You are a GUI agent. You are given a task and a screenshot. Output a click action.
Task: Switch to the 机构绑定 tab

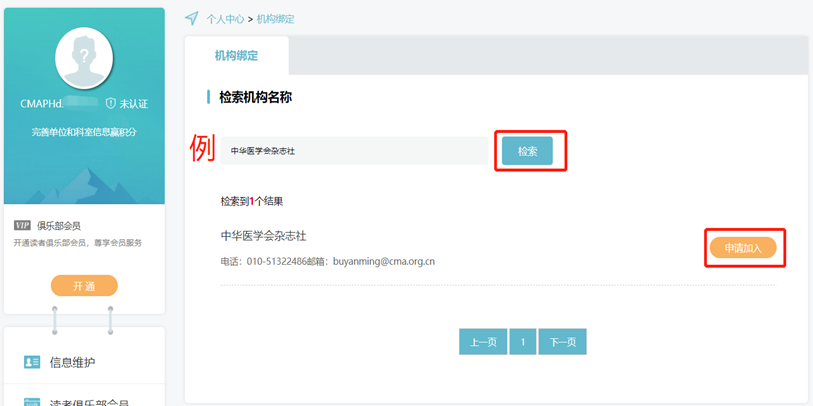[x=236, y=56]
